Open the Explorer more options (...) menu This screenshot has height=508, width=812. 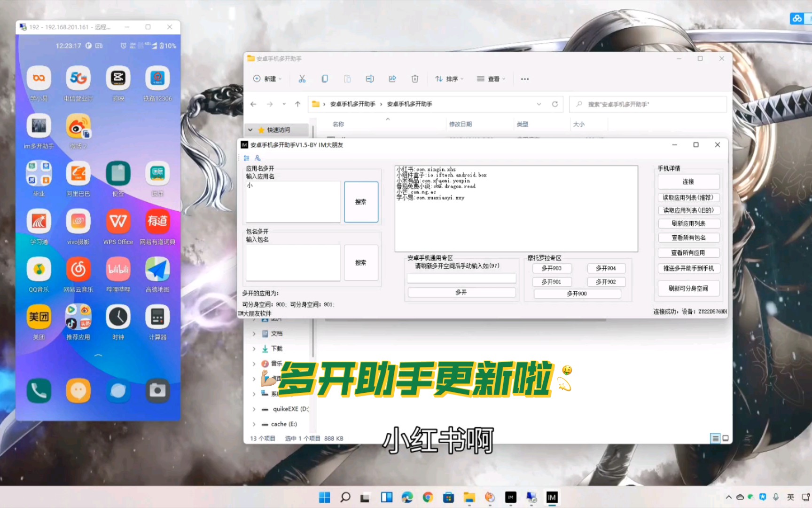[525, 79]
